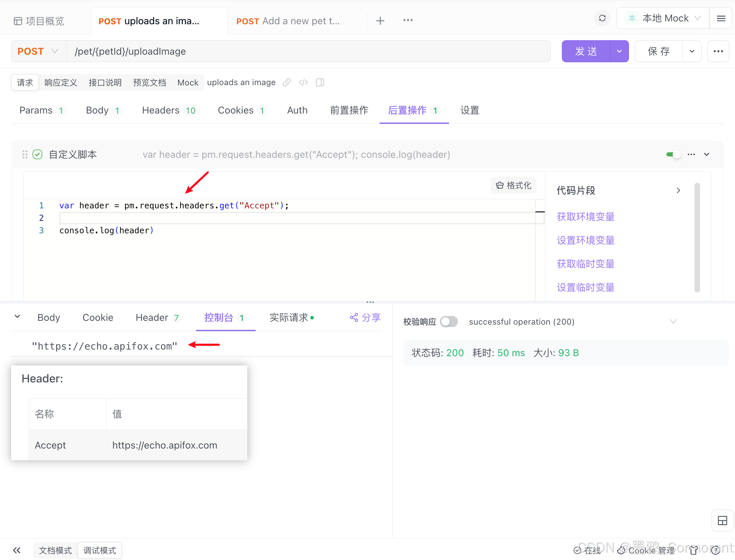Toggle the 自定义脚本 enable switch
Viewport: 735px width, 560px height.
pyautogui.click(x=673, y=154)
